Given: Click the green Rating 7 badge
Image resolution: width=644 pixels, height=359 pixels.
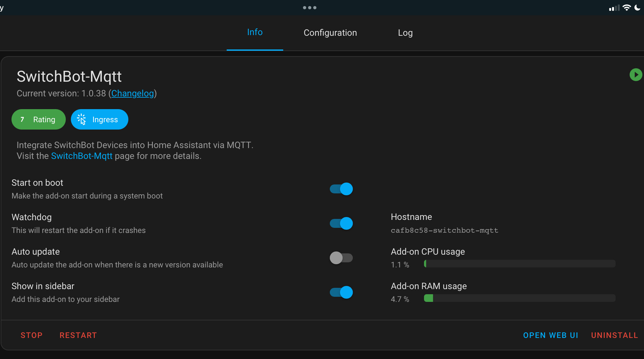Looking at the screenshot, I should coord(38,119).
